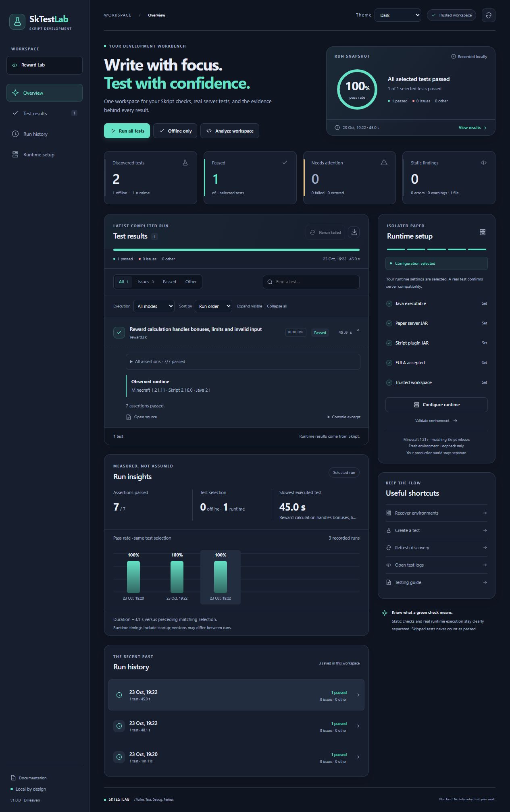
Task: Click the SkTestLab flask logo icon
Action: coord(17,22)
